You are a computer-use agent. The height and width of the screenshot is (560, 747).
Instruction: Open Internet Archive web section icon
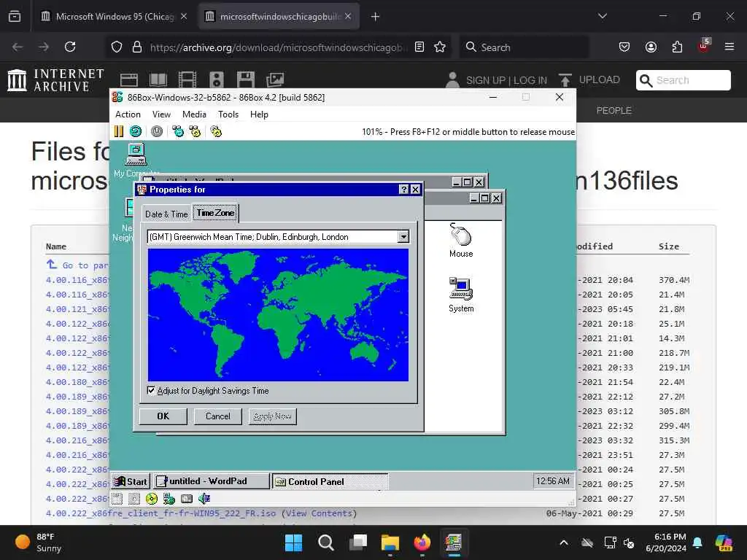(128, 79)
